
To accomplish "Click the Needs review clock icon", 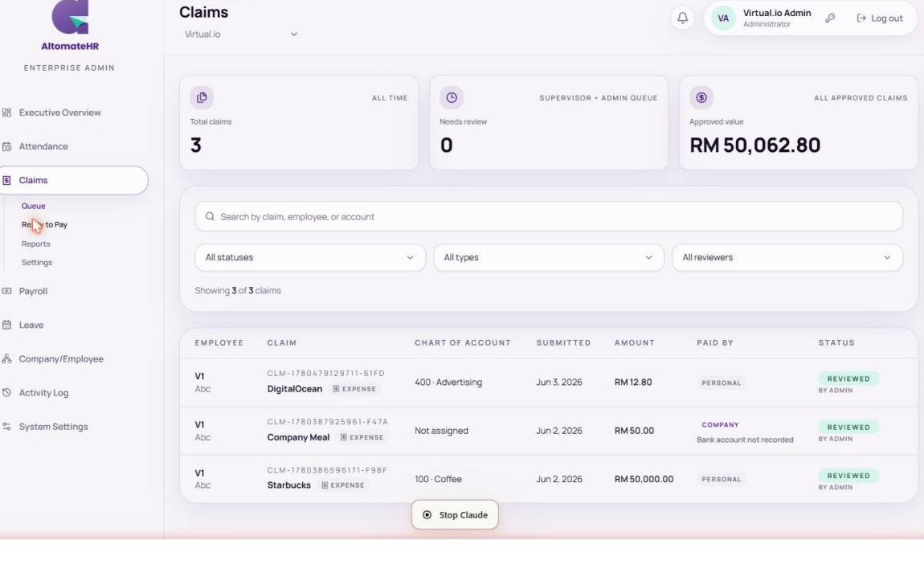I will [452, 98].
